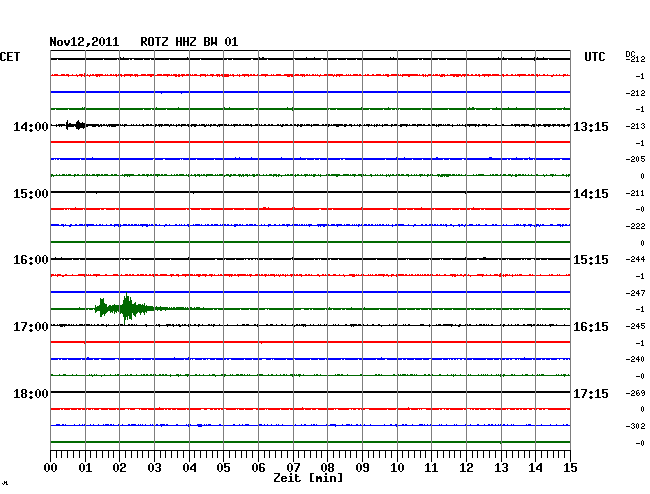Image resolution: width=650 pixels, height=494 pixels.
Task: Click the "06" minute axis label
Action: click(x=258, y=467)
